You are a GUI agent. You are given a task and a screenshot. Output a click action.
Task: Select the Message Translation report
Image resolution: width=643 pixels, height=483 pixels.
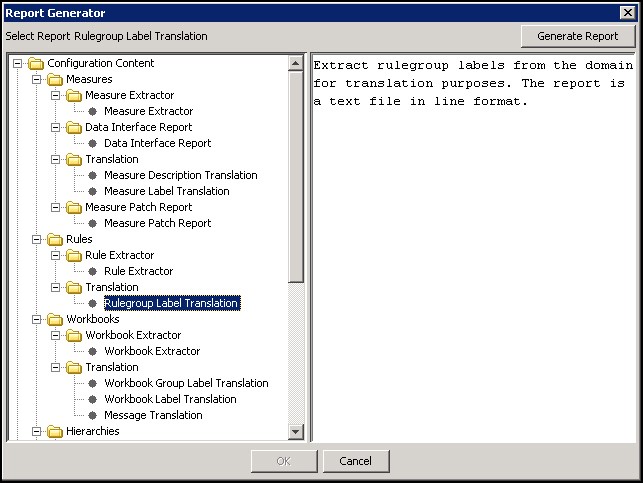(x=153, y=415)
